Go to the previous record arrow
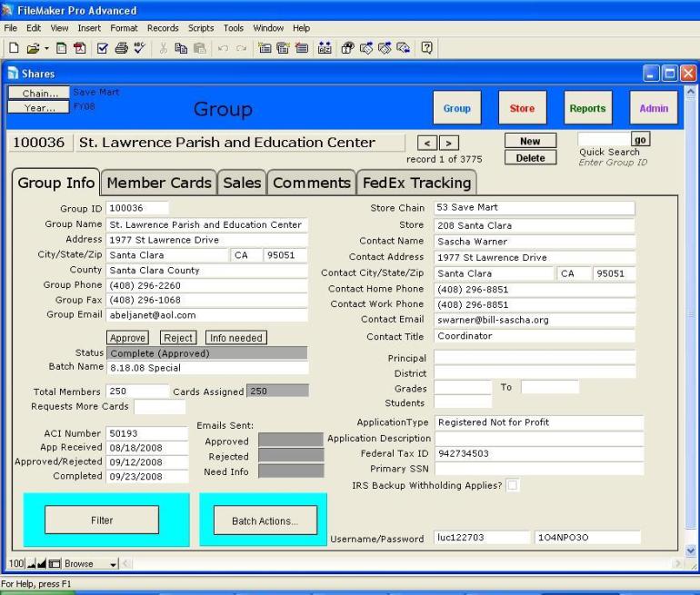 [427, 144]
